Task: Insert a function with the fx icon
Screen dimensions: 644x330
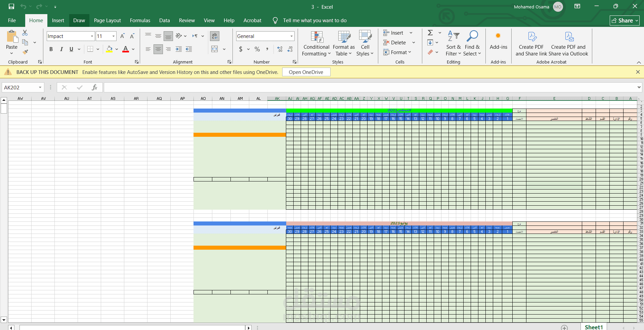Action: pyautogui.click(x=94, y=87)
